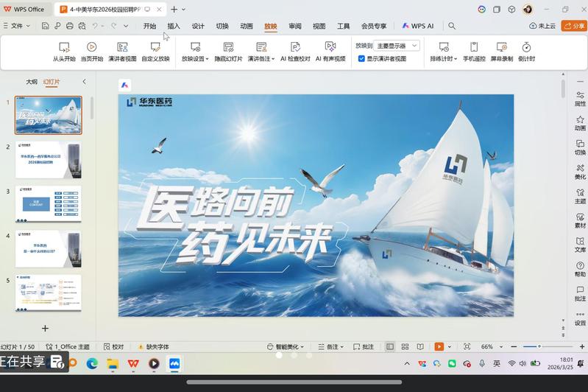Toggle the 显示演讲者视图 checkbox

(x=361, y=58)
